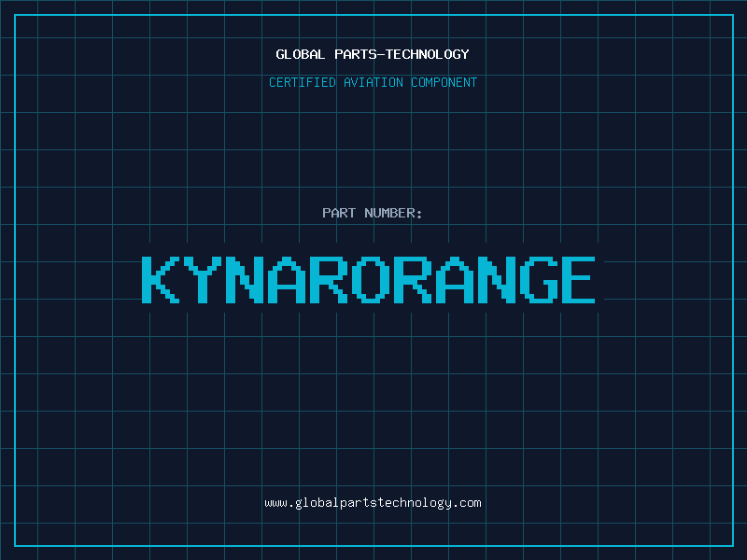Click the word AVIATION in the subtitle
This screenshot has height=560, width=747.
373,82
